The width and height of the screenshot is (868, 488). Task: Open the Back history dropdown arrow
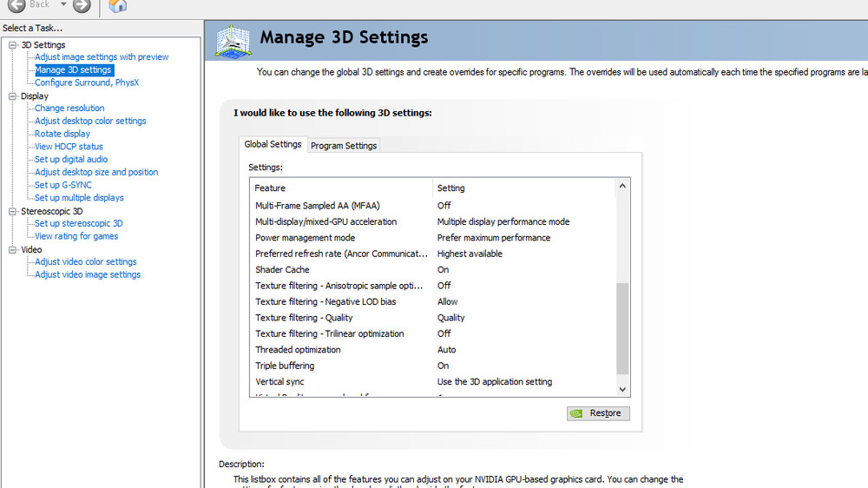(63, 5)
